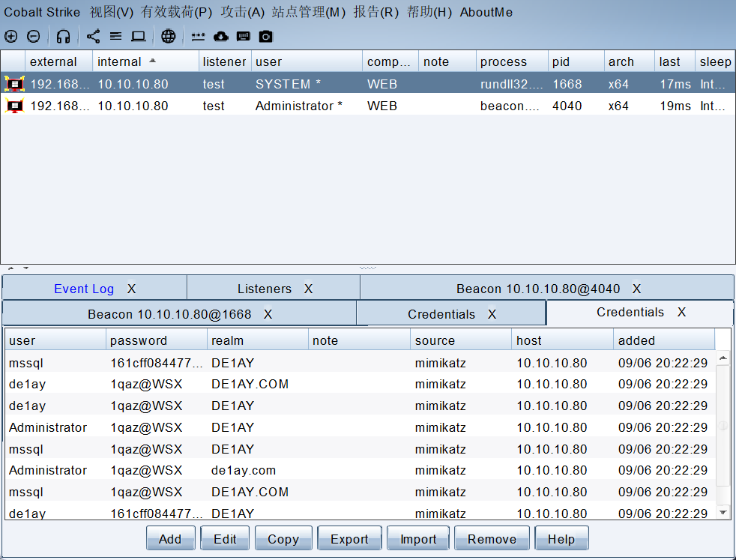Click the credentials scrollbar up arrow
736x560 pixels.
click(723, 358)
